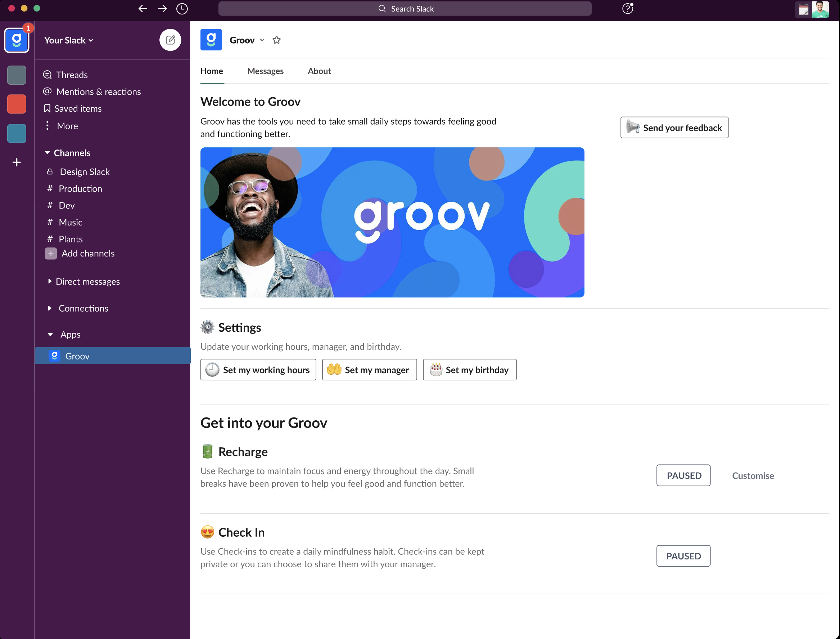Toggle the Check In PAUSED button
840x639 pixels.
(x=683, y=556)
